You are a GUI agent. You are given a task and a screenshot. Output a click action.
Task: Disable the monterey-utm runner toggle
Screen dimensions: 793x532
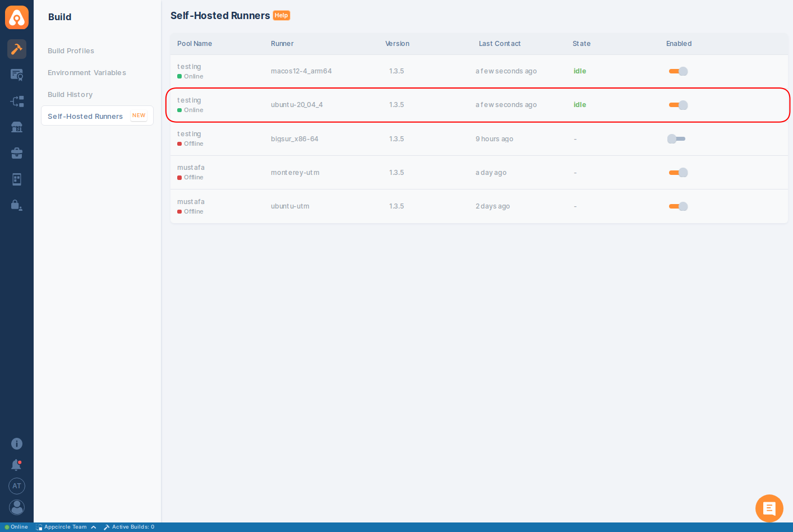(x=678, y=173)
